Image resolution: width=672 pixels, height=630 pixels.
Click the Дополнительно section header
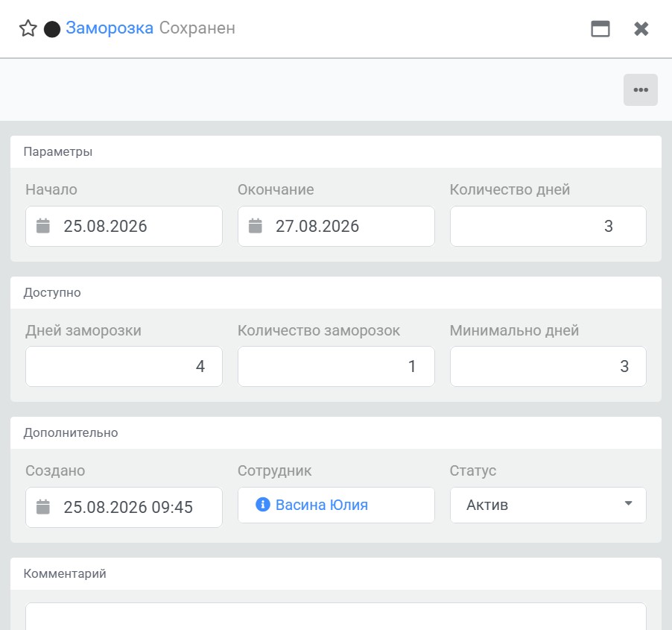(x=336, y=432)
